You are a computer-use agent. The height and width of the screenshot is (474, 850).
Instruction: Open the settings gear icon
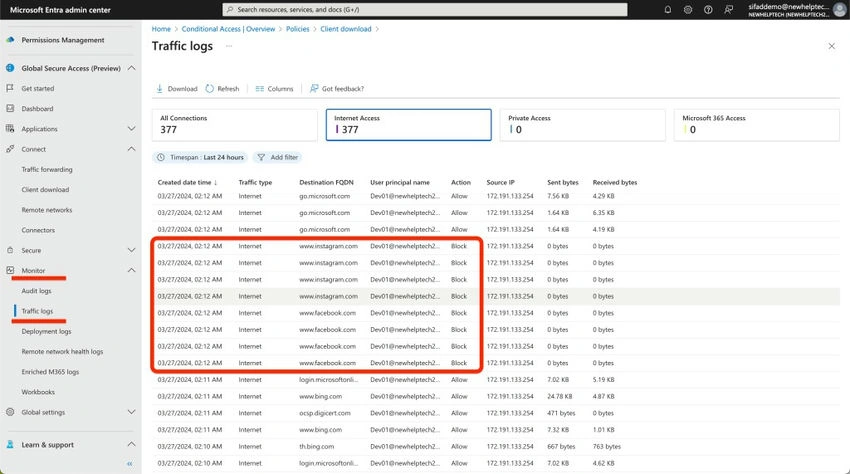click(x=688, y=9)
